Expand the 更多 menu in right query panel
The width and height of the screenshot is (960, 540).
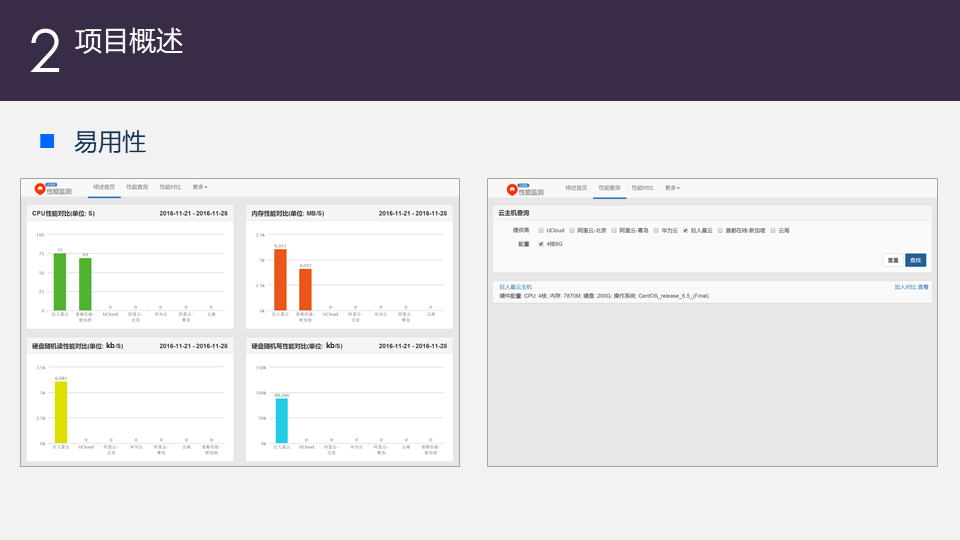pyautogui.click(x=672, y=188)
